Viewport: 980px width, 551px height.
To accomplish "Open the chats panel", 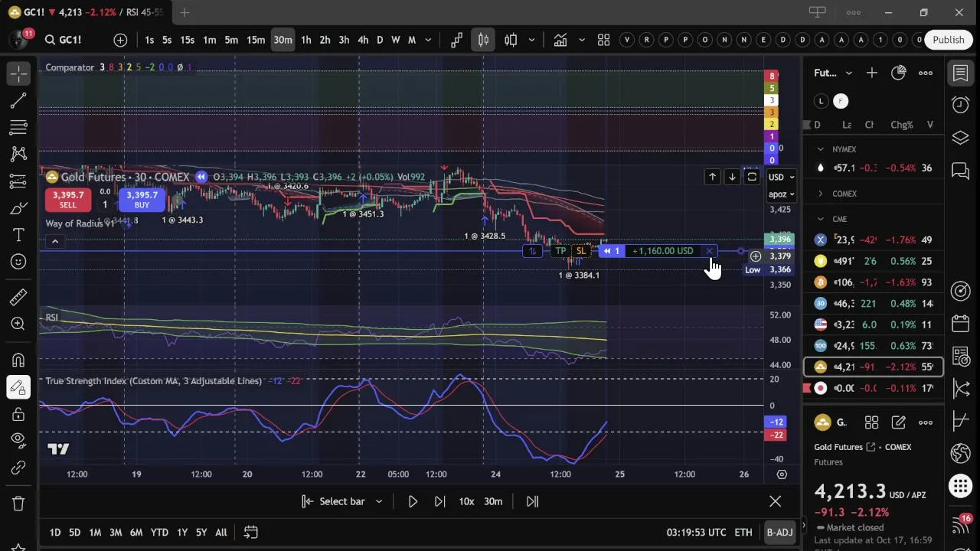I will tap(960, 171).
